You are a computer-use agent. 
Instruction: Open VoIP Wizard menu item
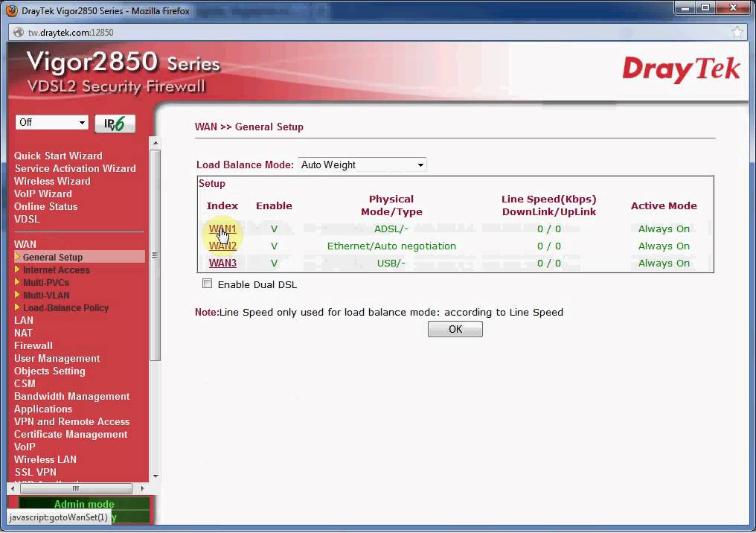[x=43, y=194]
